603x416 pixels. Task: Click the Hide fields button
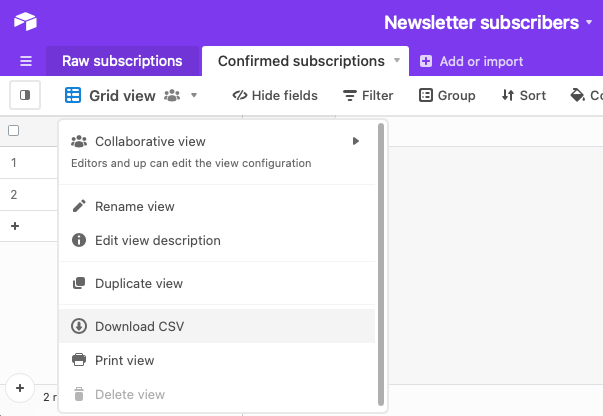pyautogui.click(x=275, y=96)
